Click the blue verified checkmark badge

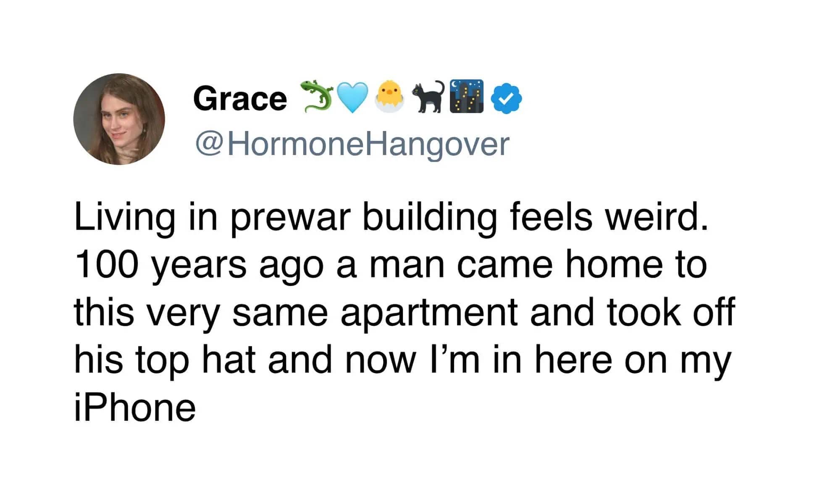506,98
